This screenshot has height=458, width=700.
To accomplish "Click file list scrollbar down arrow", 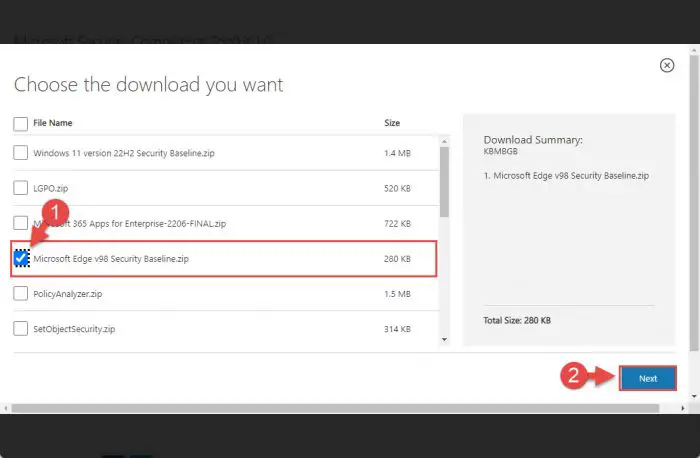I will tap(444, 340).
